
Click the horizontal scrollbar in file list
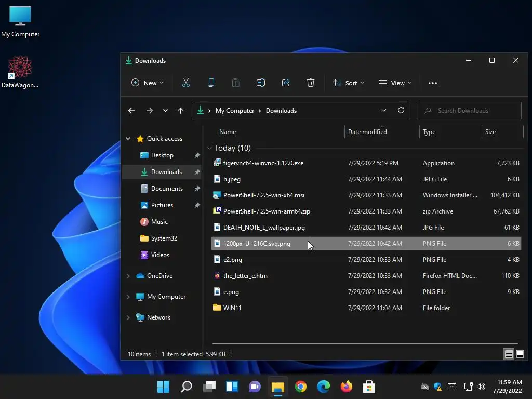pyautogui.click(x=365, y=344)
